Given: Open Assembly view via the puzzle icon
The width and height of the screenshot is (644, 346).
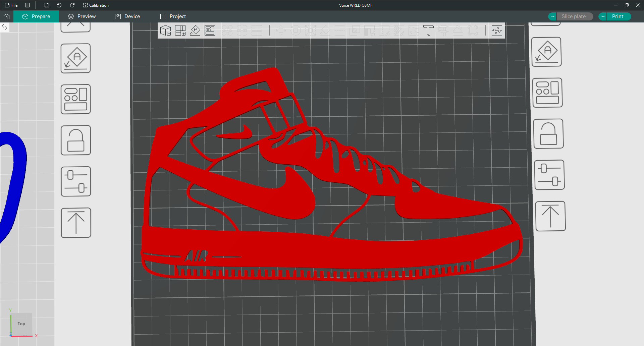Looking at the screenshot, I should point(497,31).
